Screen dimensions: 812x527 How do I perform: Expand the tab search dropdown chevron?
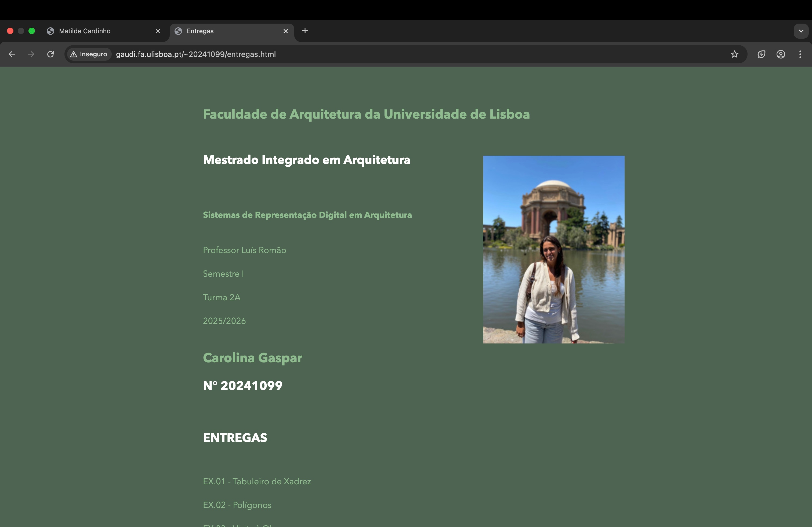point(801,31)
